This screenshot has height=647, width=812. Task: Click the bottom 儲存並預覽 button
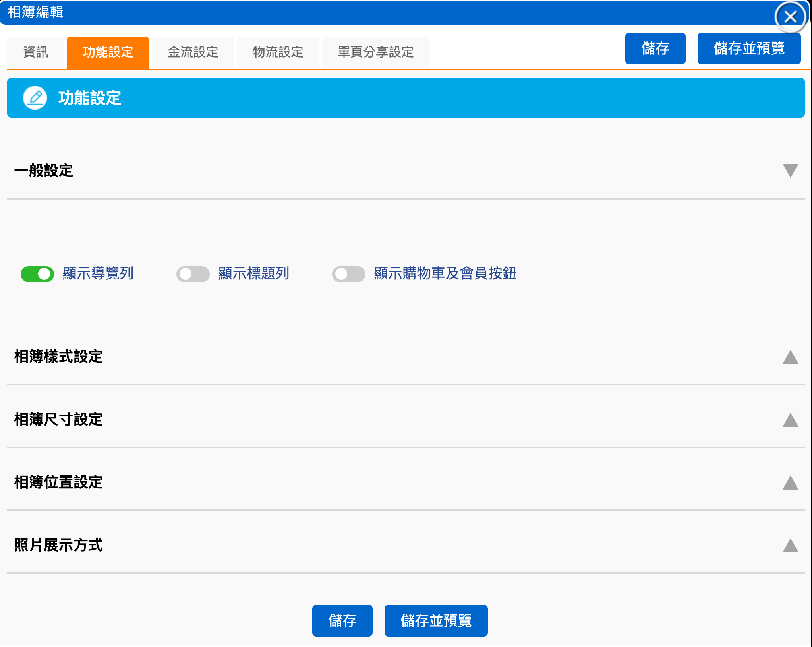[x=436, y=620]
